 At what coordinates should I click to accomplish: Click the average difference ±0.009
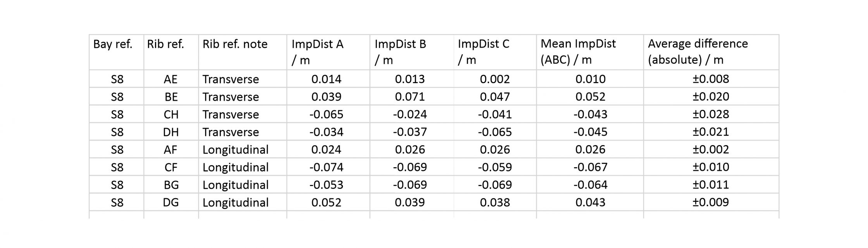point(711,202)
